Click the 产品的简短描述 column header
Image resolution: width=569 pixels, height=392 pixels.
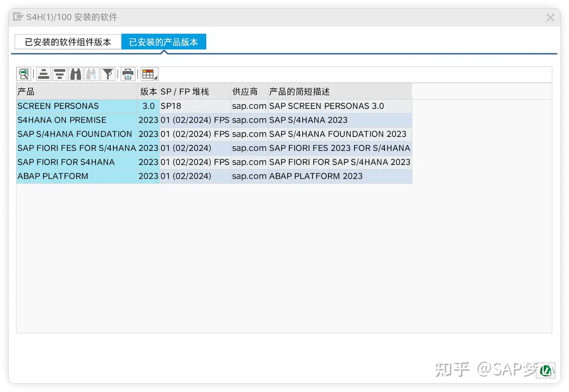coord(340,92)
